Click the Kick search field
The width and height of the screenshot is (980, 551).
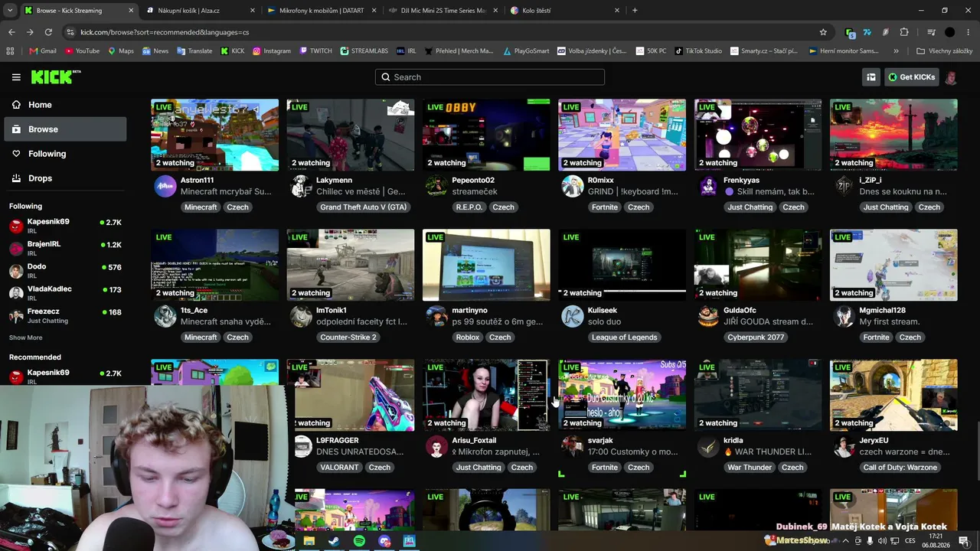[490, 77]
